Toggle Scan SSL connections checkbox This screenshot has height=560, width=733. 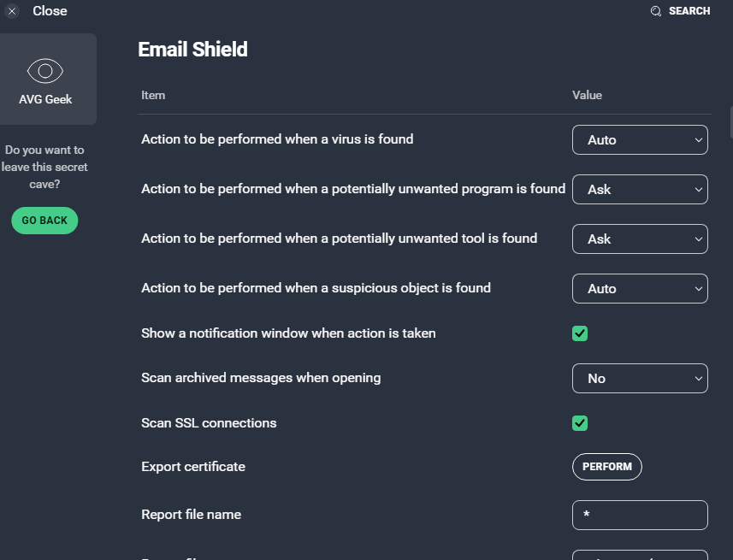[x=580, y=423]
